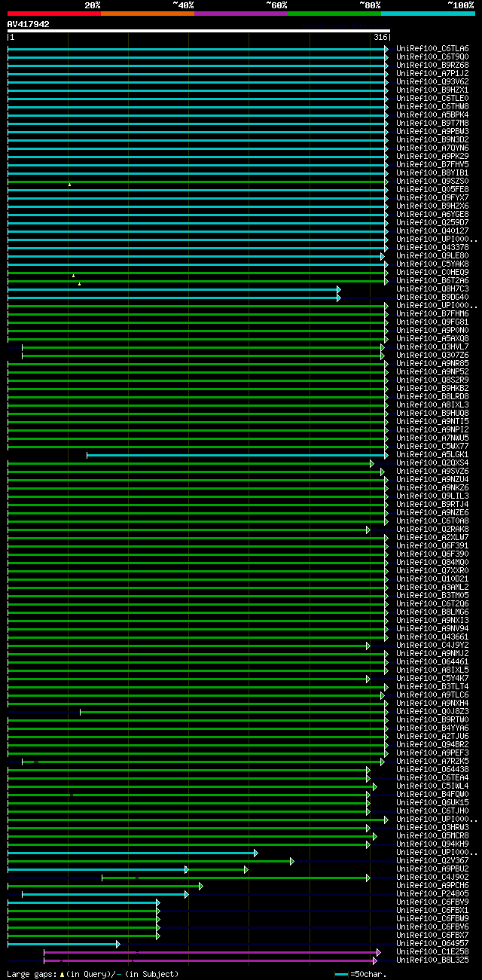Open hit UniRef100_Q8H7C3

pyautogui.click(x=432, y=289)
